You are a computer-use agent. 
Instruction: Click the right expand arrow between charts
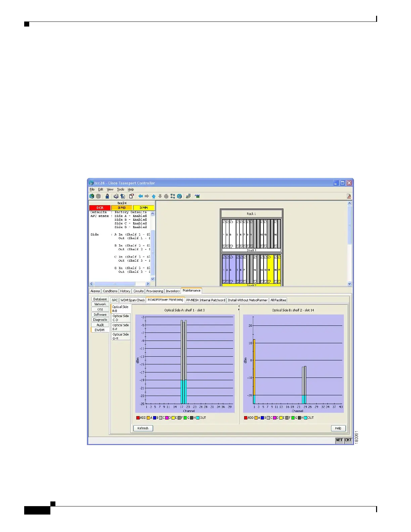239,309
